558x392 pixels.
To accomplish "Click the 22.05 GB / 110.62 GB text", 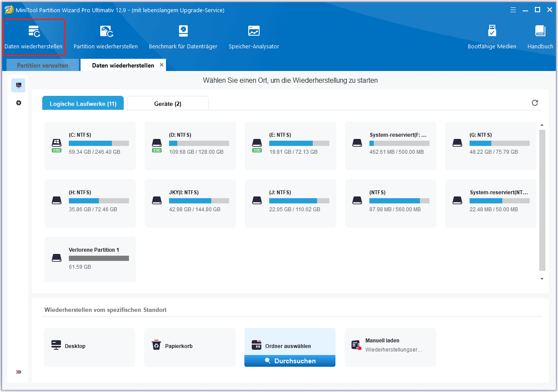I will (x=294, y=210).
